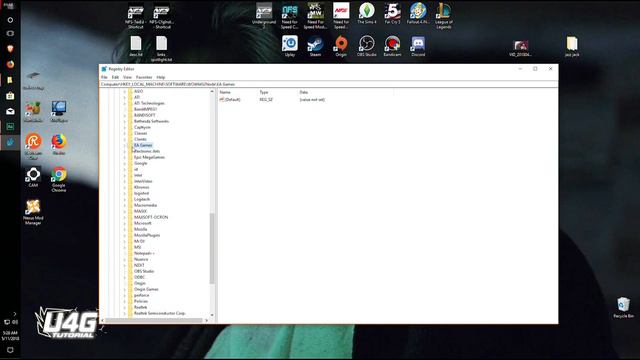Expand the Origin Games registry key

click(x=124, y=289)
